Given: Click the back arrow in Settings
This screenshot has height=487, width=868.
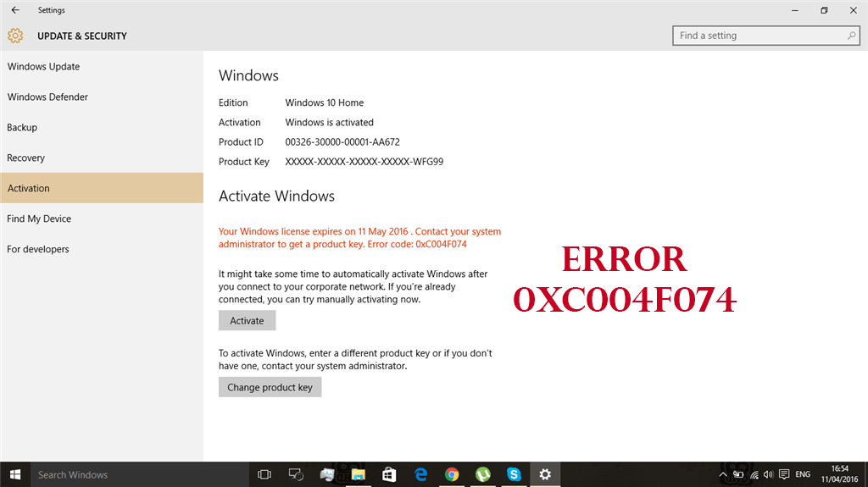Looking at the screenshot, I should pos(15,10).
